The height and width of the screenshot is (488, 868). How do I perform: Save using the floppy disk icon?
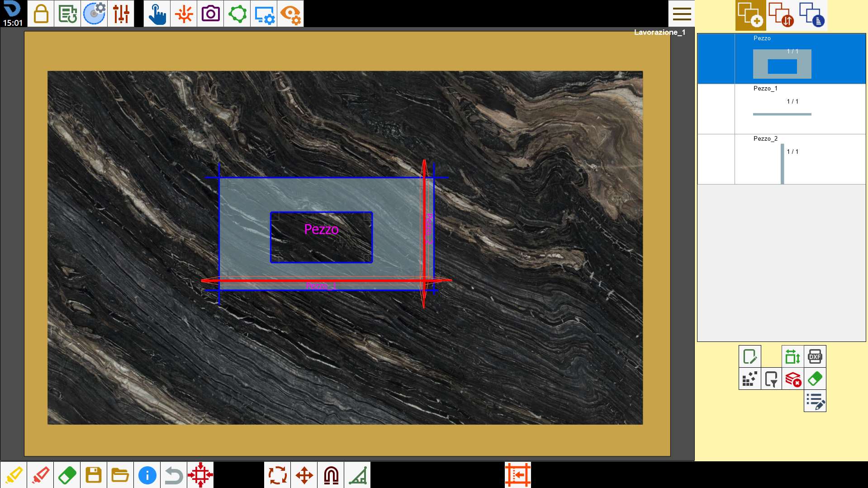[x=94, y=475]
